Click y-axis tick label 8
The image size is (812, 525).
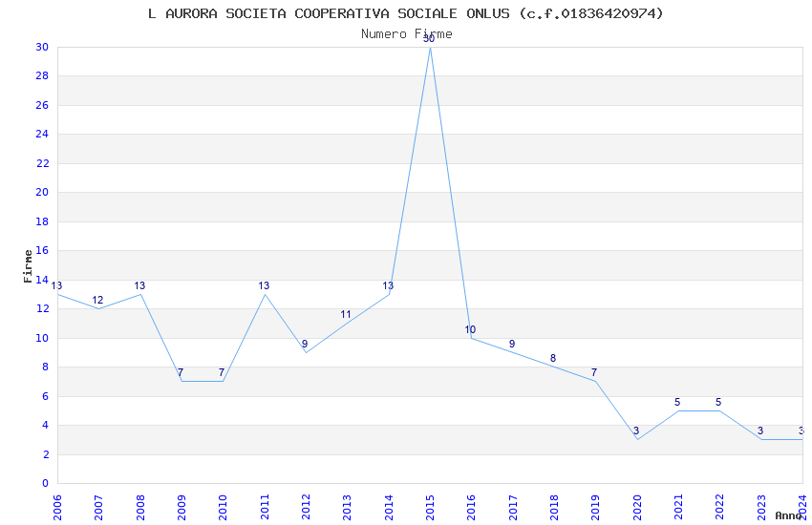[45, 367]
